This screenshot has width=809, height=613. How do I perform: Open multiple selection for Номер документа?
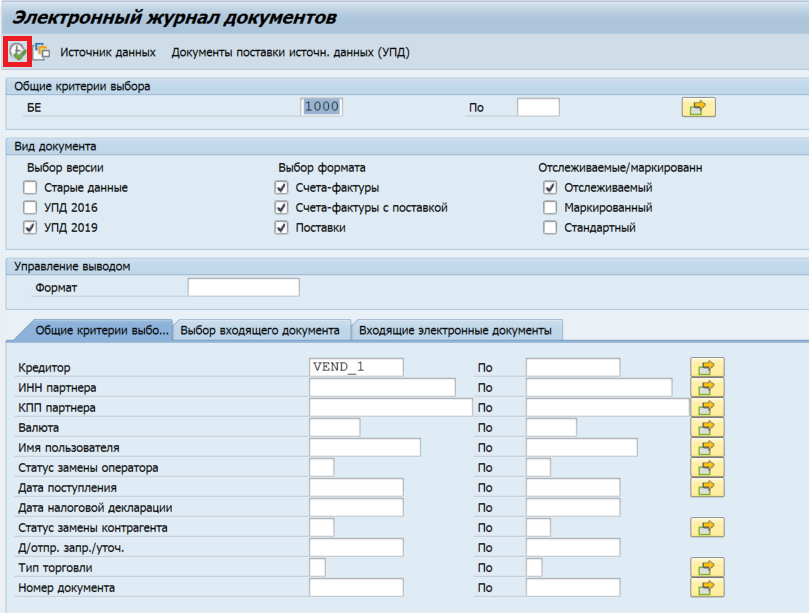pos(707,587)
